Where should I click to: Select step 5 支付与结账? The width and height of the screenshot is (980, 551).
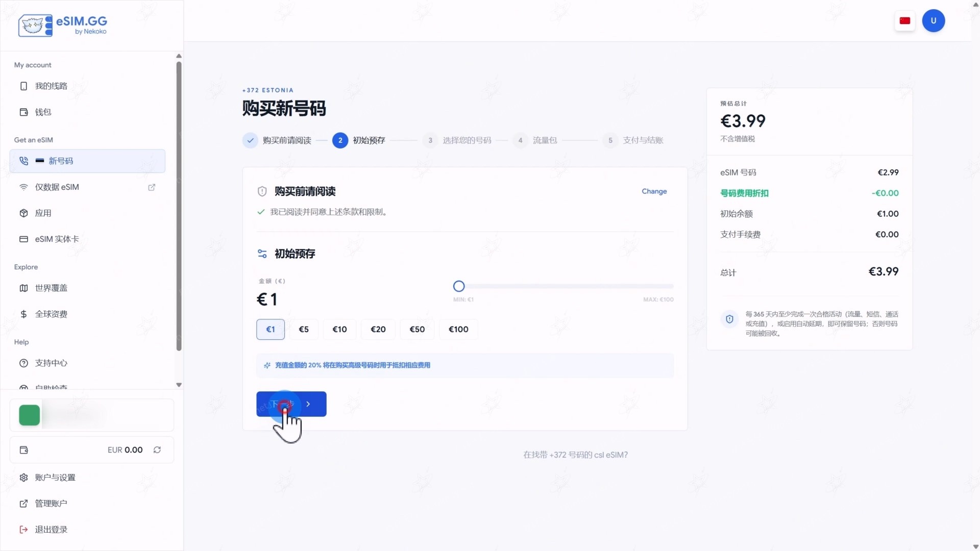coord(633,140)
